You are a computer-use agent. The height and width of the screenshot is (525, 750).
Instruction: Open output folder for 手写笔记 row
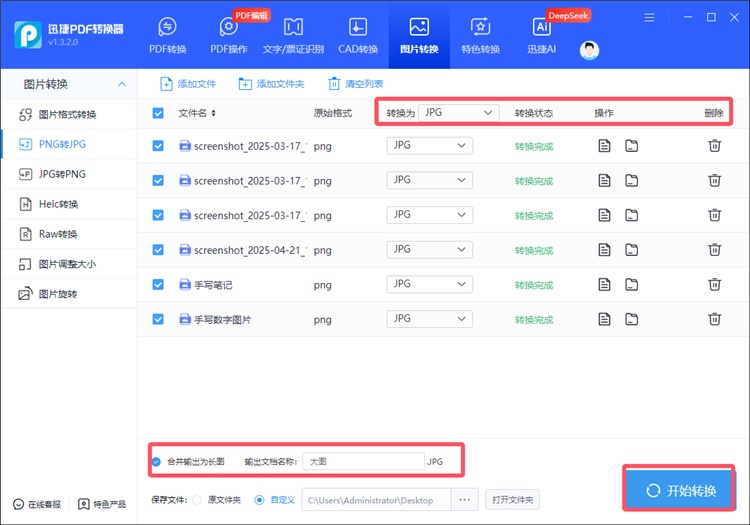tap(631, 284)
